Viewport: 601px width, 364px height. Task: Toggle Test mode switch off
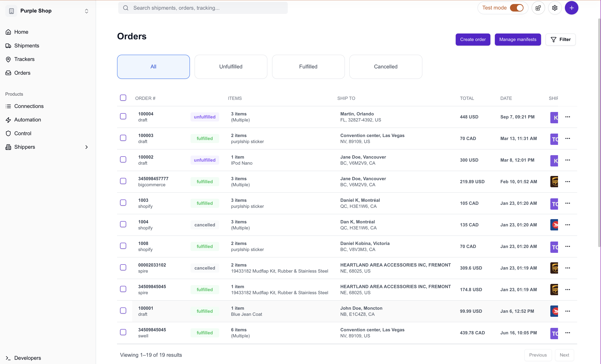516,8
